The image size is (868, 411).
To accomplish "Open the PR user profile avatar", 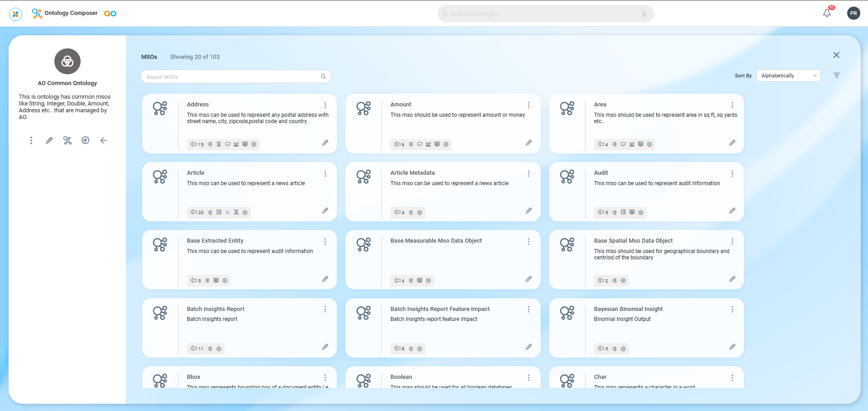I will (x=853, y=13).
